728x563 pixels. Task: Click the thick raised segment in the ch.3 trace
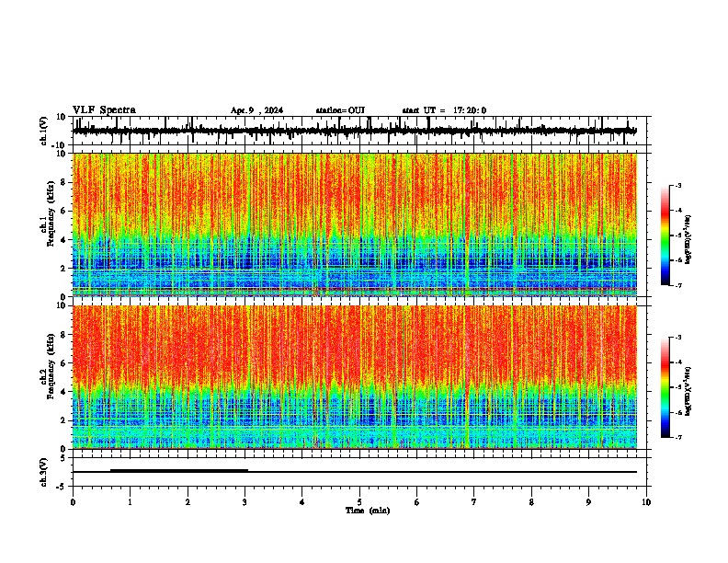179,470
